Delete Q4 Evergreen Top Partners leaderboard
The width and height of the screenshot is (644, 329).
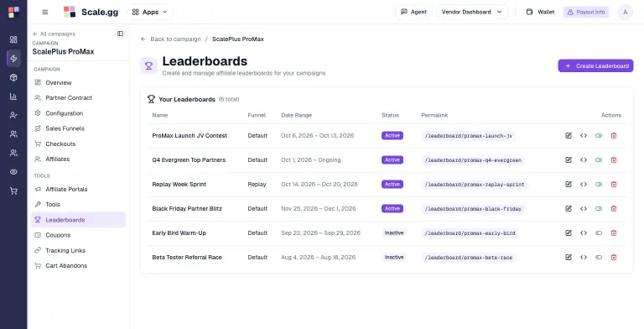(614, 160)
